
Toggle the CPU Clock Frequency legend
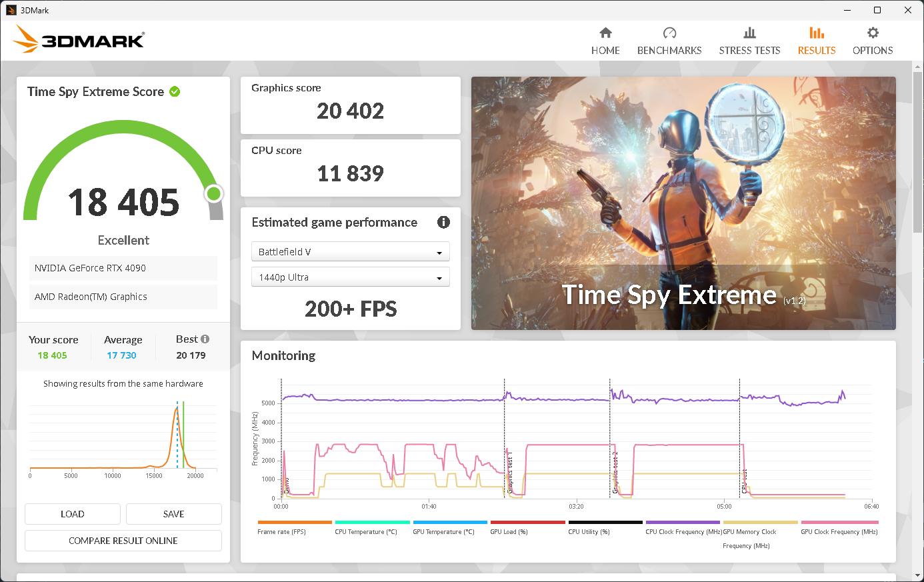click(683, 529)
